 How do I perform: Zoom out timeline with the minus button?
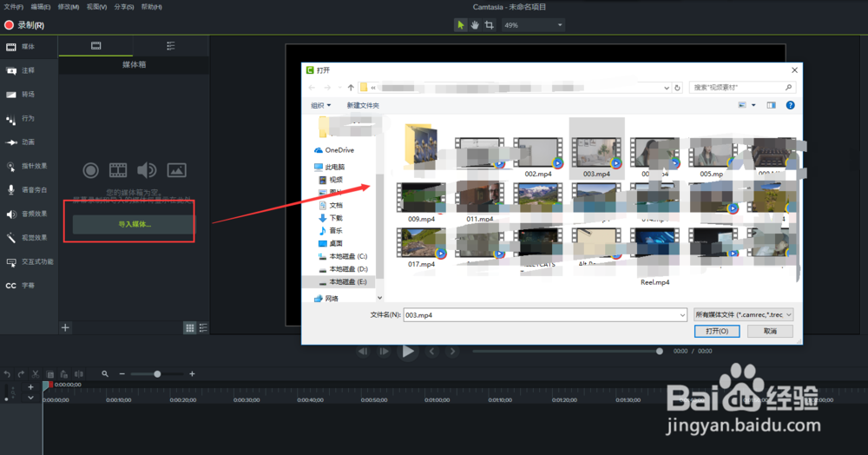click(122, 374)
